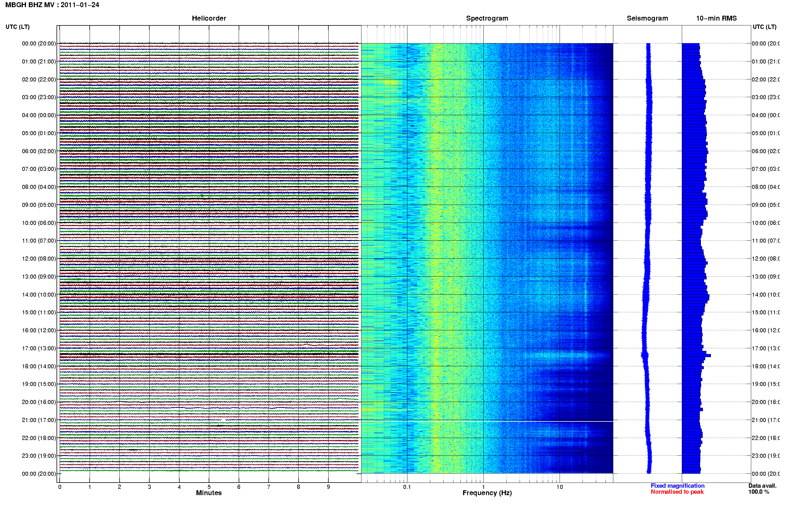
Task: Click the left '21:00 (17:00)' time label
Action: pos(39,420)
